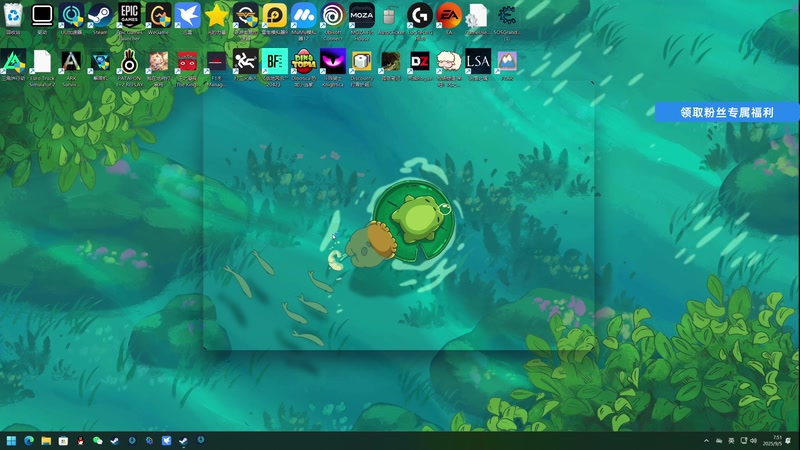Open the clock and date flyout
Image resolution: width=800 pixels, height=450 pixels.
(772, 441)
